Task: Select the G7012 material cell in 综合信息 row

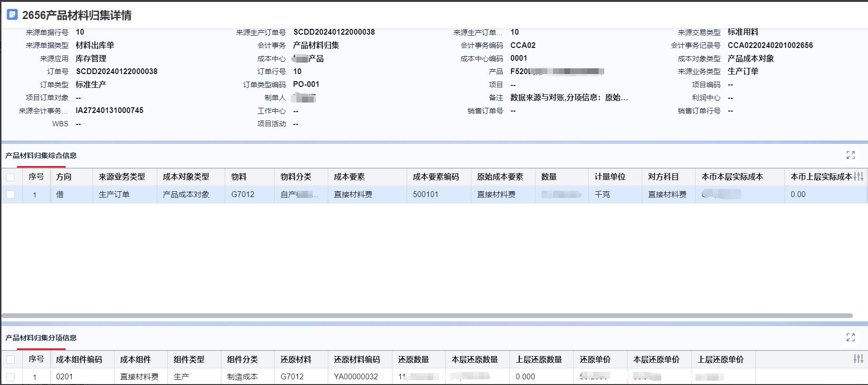Action: click(243, 195)
